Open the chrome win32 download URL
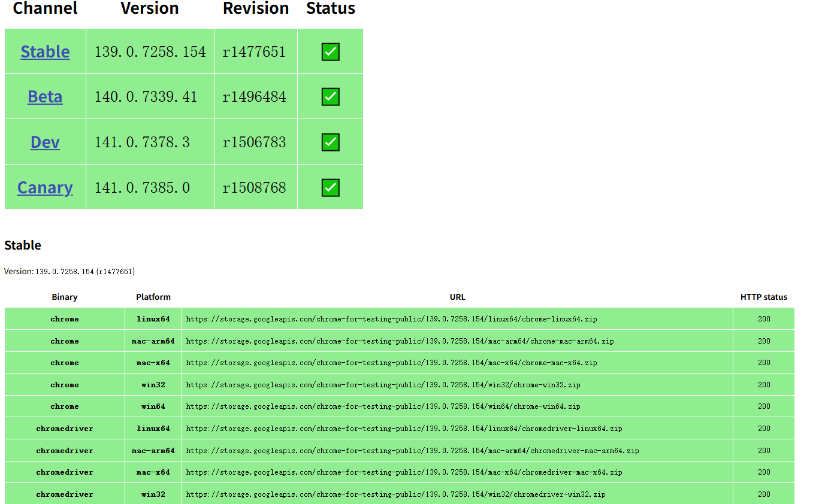This screenshot has height=504, width=828. coord(382,384)
